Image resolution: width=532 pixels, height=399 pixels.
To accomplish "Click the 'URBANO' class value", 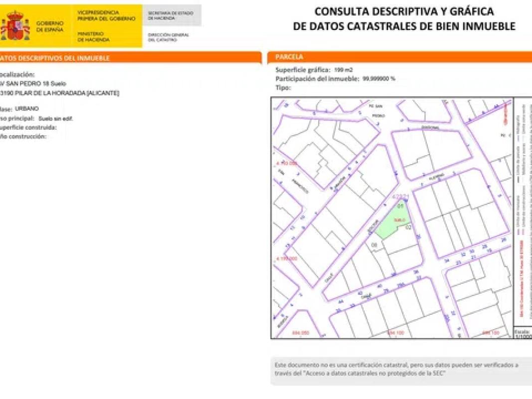I will (27, 109).
